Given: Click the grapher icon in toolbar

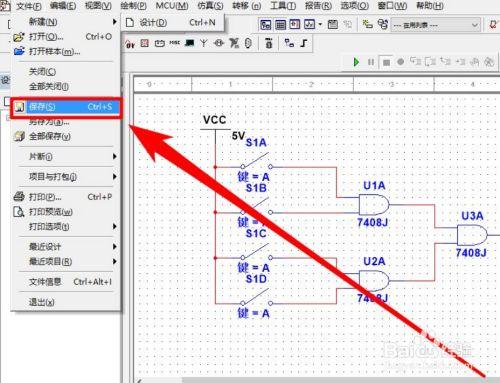Looking at the screenshot, I should 309,25.
